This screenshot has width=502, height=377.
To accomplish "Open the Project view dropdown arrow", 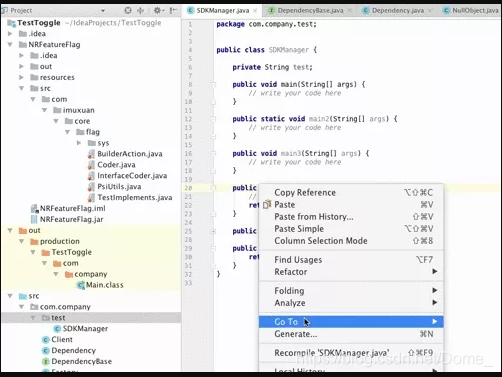I will coord(103,11).
